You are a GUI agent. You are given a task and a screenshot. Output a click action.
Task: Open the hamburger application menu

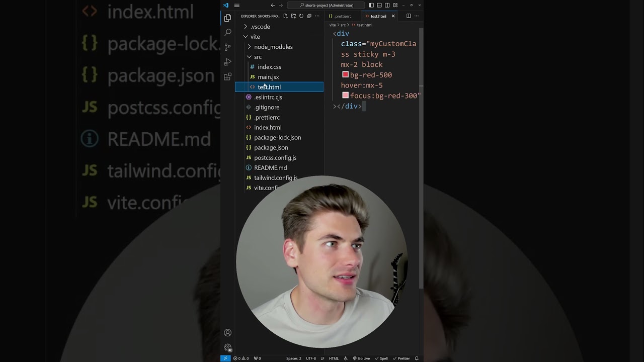(x=236, y=5)
